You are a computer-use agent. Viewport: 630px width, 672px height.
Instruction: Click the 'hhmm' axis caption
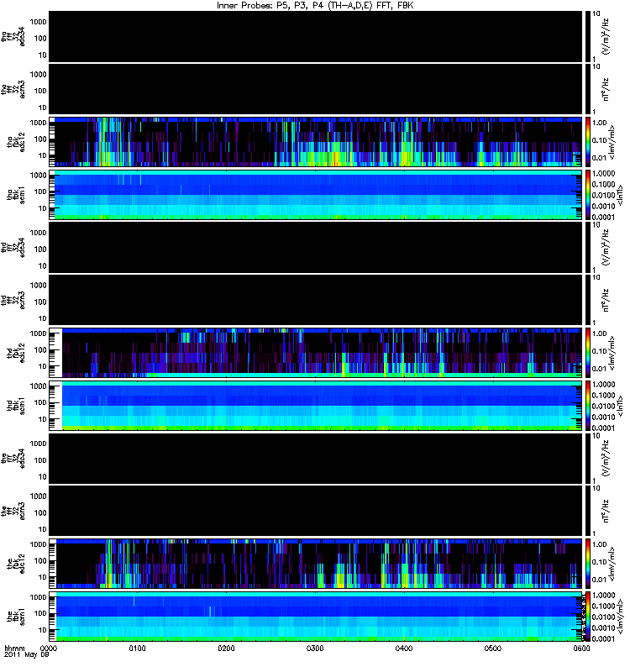(14, 648)
